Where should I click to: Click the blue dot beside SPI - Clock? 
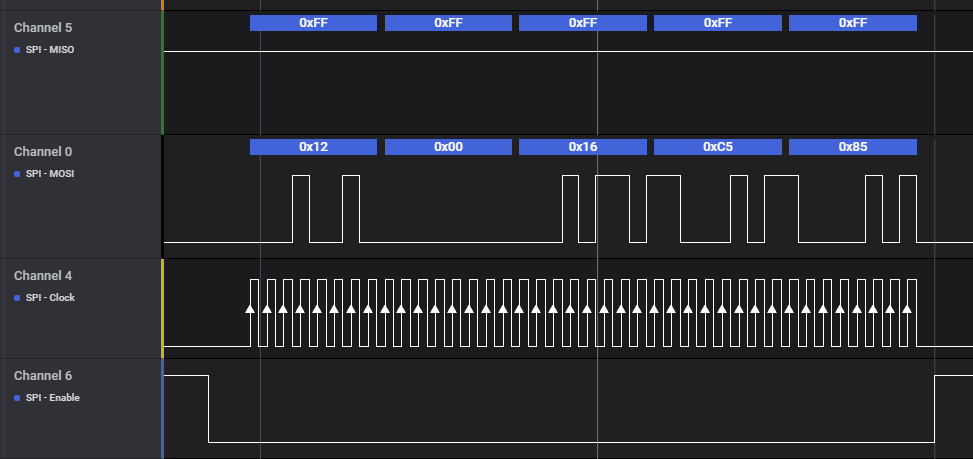coord(17,298)
